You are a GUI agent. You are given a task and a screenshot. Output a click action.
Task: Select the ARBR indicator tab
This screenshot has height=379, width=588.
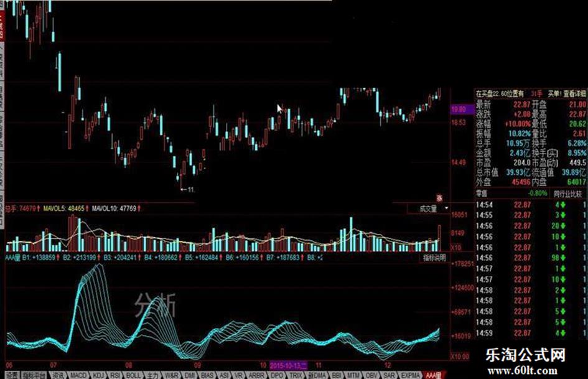[256, 375]
